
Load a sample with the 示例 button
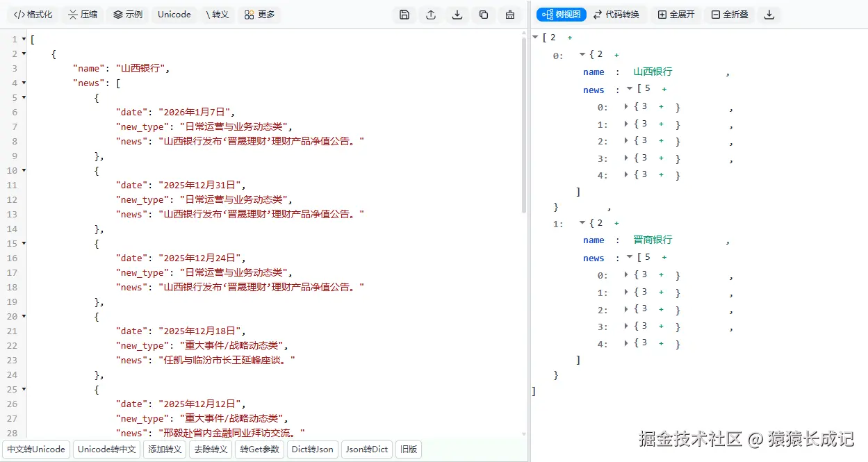(x=128, y=15)
